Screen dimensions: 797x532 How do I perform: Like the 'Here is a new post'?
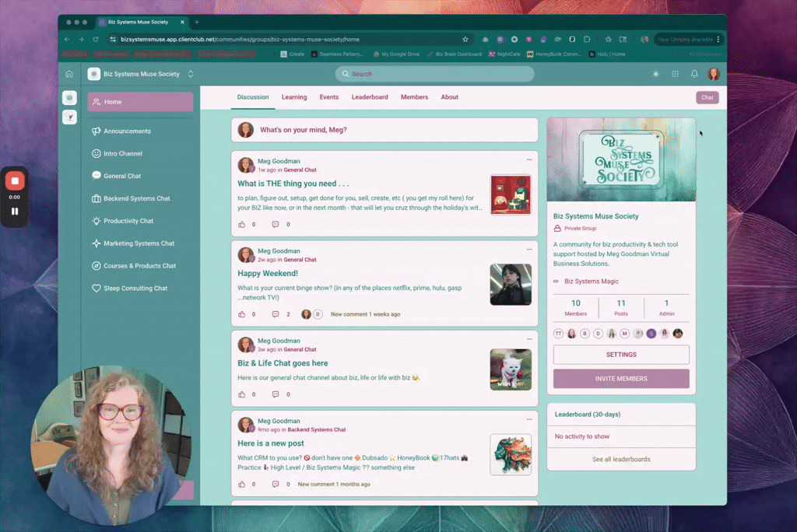(x=241, y=485)
